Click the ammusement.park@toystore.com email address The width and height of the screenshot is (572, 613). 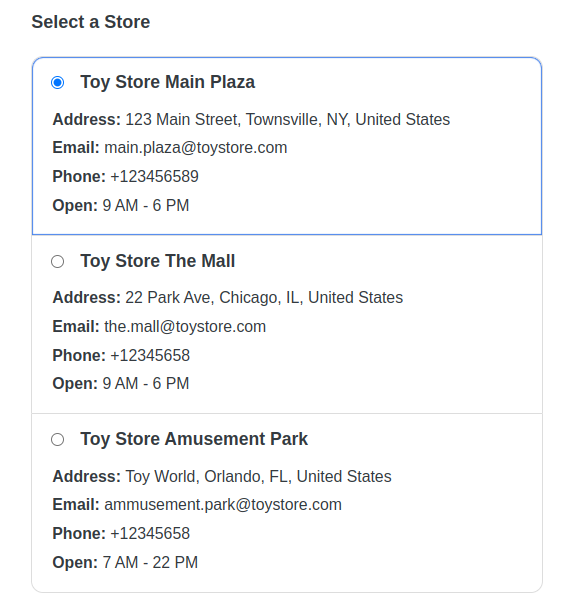pyautogui.click(x=223, y=505)
